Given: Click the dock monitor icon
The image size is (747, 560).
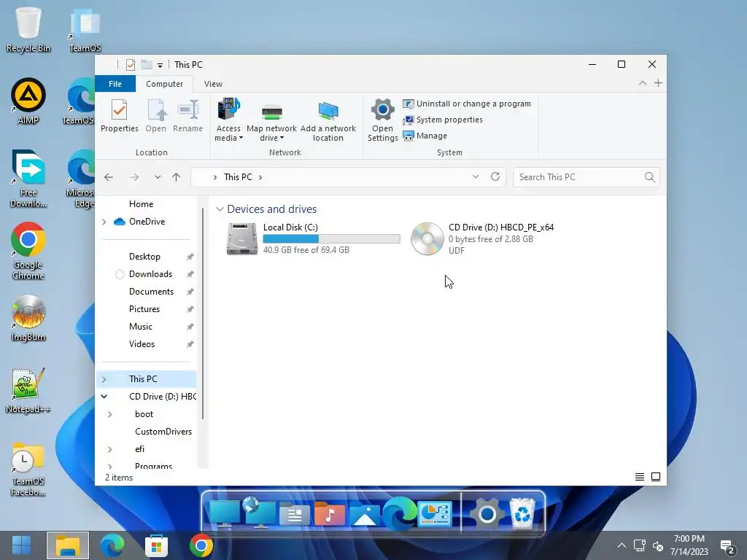Looking at the screenshot, I should 225,513.
